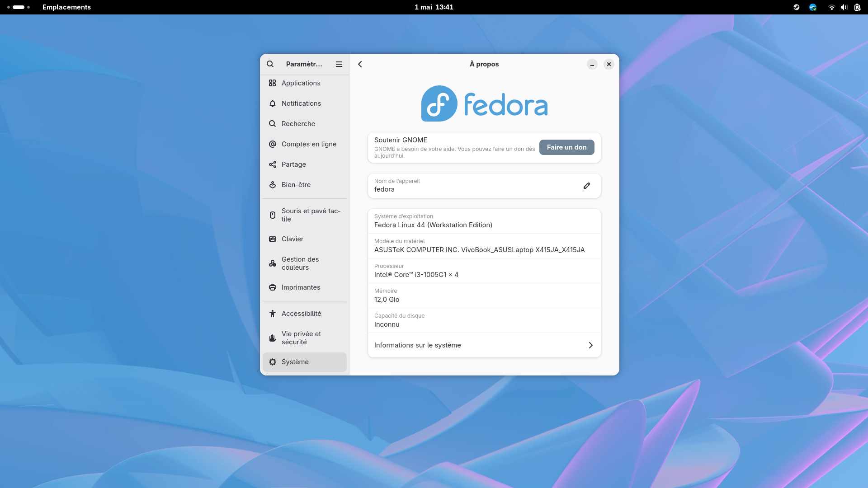Open the Wi-Fi status icon

(831, 7)
